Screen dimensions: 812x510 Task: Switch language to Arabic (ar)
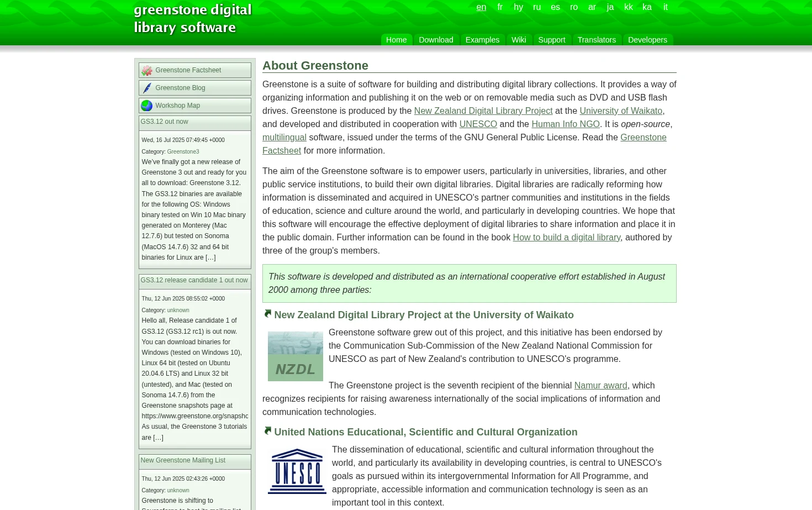pos(592,7)
